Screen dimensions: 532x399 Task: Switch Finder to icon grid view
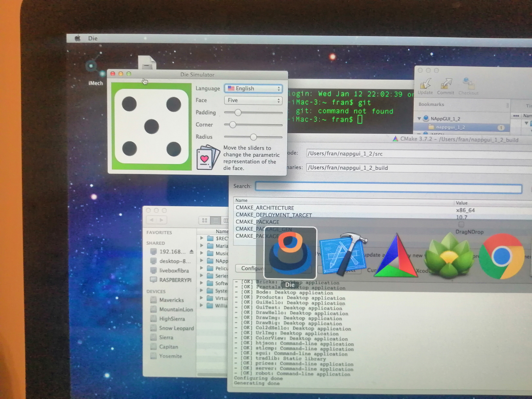205,220
